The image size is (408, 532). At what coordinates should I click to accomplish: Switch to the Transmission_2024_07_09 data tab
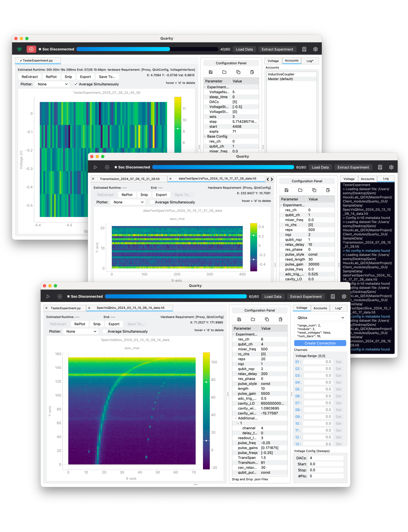point(130,179)
